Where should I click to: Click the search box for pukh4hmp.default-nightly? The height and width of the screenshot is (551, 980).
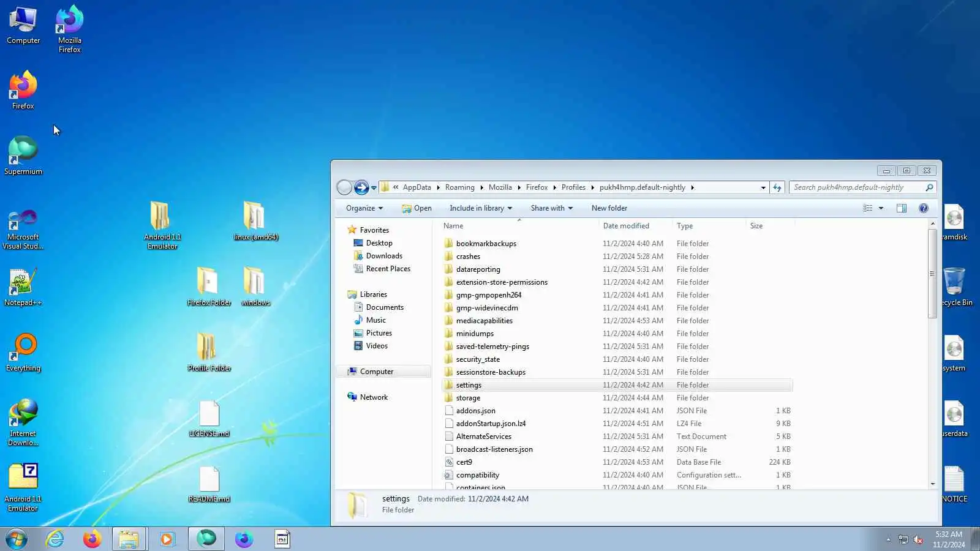[863, 187]
